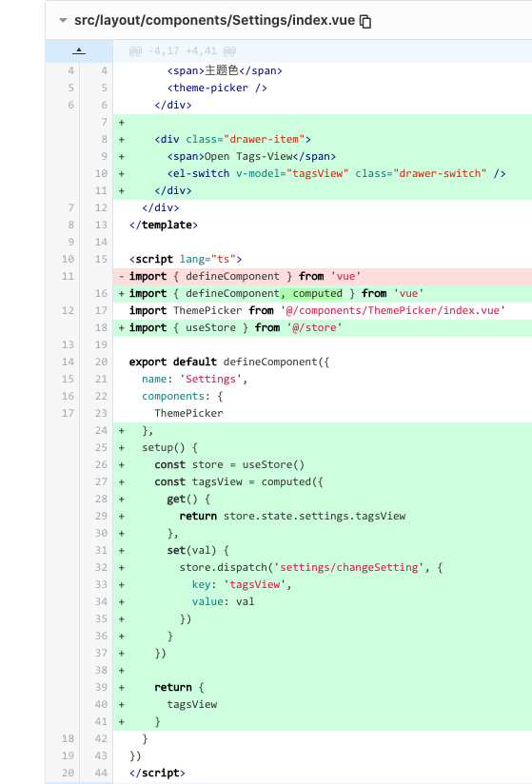Collapse the Settings/index.vue file diff
The image size is (532, 784).
pos(63,21)
